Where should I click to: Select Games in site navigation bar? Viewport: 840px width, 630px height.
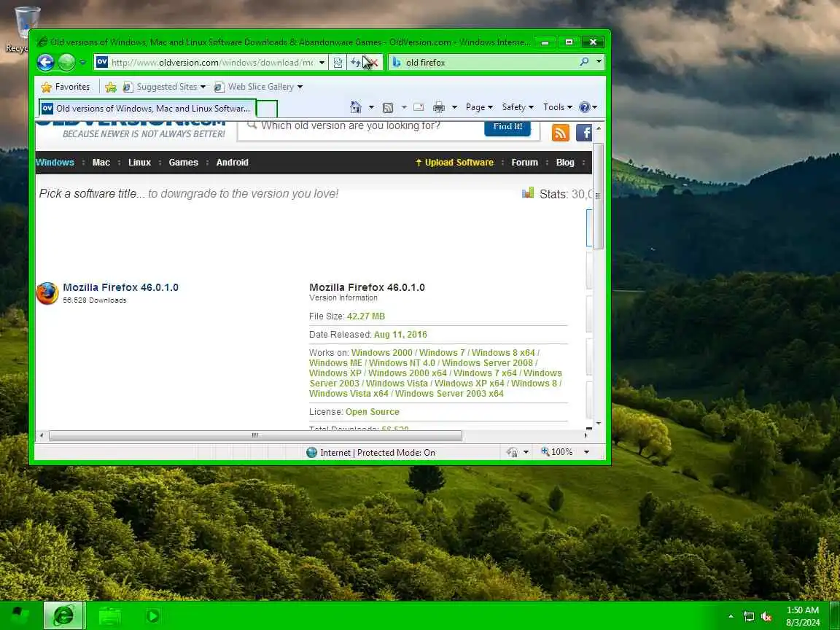tap(183, 163)
